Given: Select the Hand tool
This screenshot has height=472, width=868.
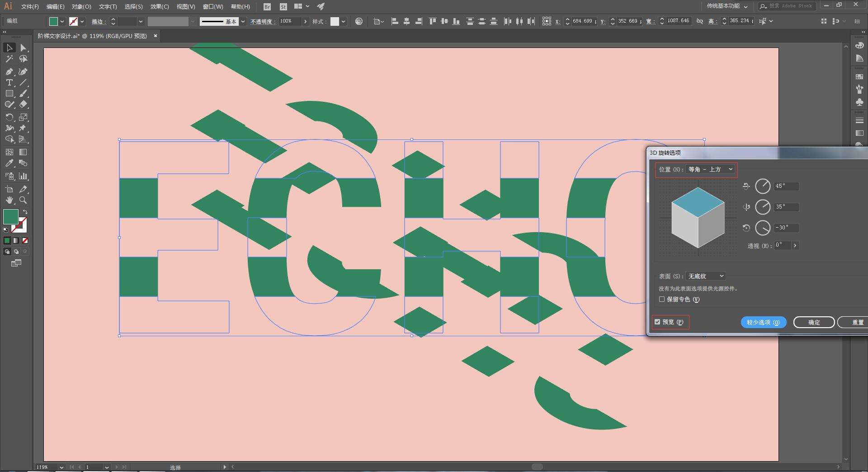Looking at the screenshot, I should (9, 200).
